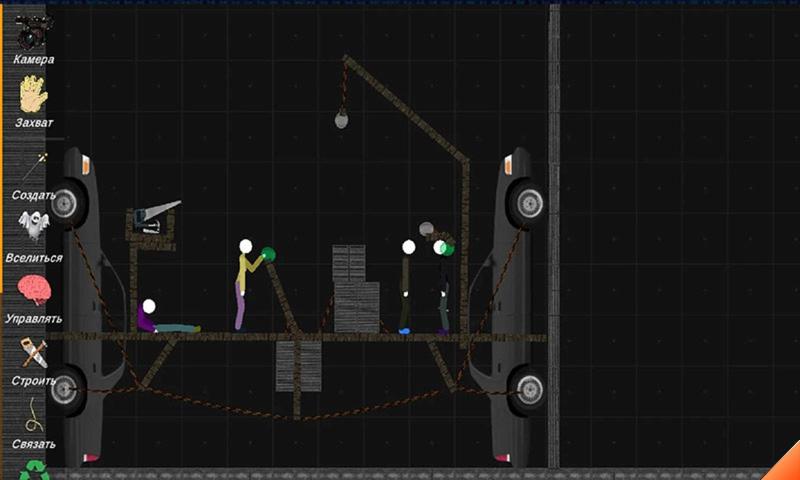
Task: Select the stack of gray crates on the platform
Action: coord(354,292)
